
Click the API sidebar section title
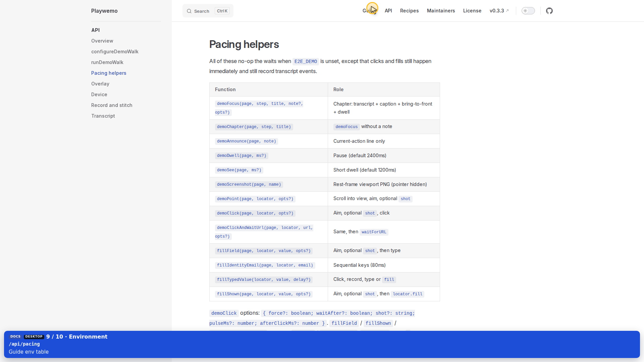pos(96,30)
